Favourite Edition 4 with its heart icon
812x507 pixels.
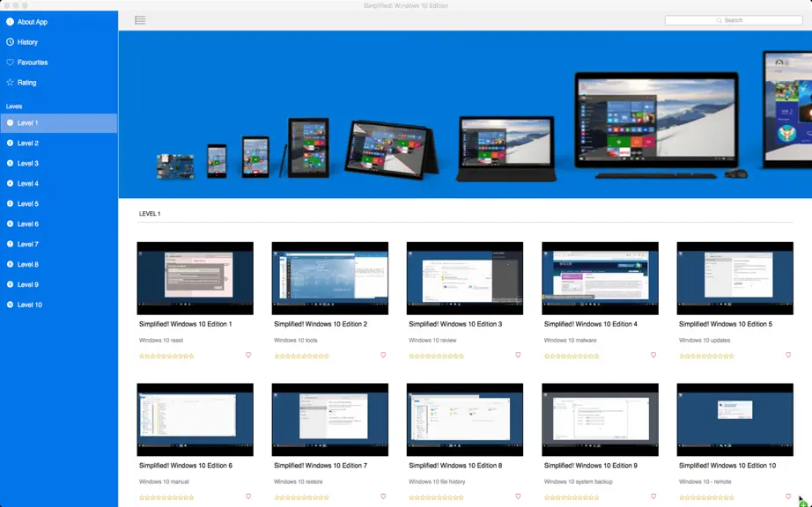(653, 355)
